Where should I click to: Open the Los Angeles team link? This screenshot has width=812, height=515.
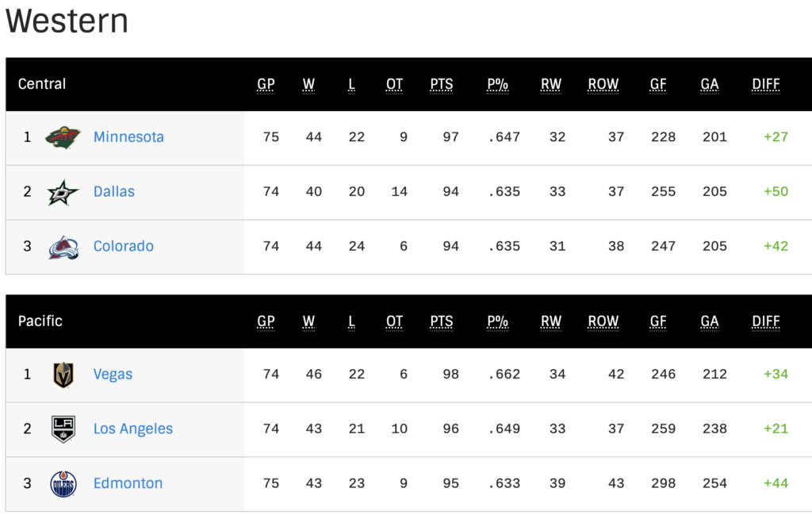pos(133,429)
